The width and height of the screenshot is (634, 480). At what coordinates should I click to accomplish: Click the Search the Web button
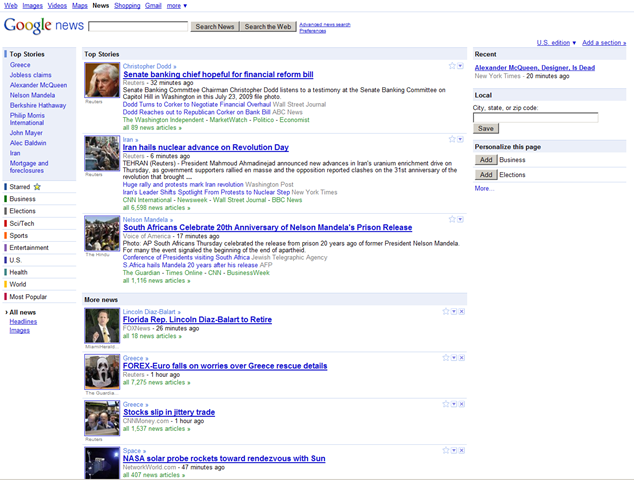pos(268,26)
